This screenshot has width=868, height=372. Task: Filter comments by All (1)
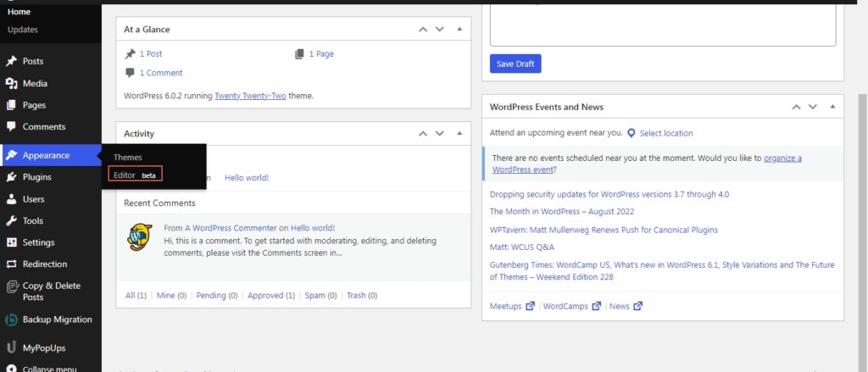[136, 296]
